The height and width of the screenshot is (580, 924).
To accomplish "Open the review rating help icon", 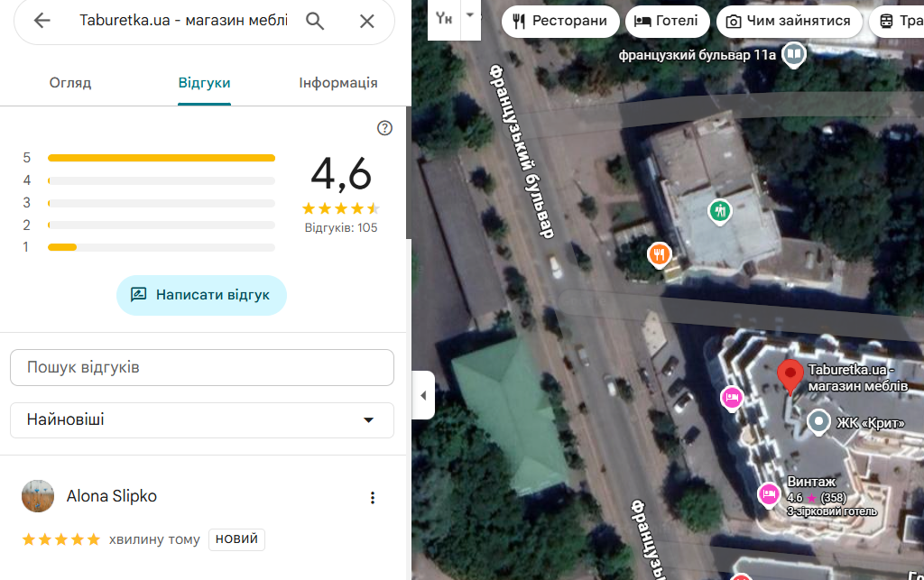I will [384, 128].
